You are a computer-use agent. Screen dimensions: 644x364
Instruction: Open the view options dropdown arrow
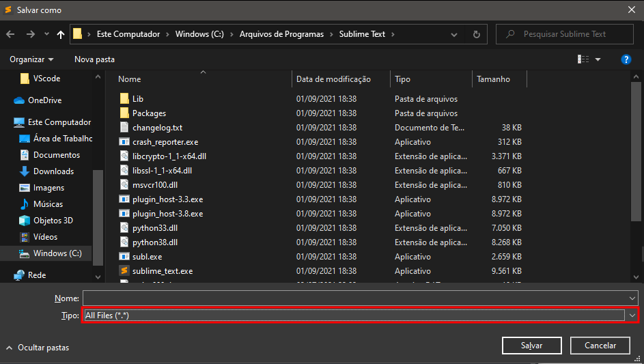coord(598,59)
